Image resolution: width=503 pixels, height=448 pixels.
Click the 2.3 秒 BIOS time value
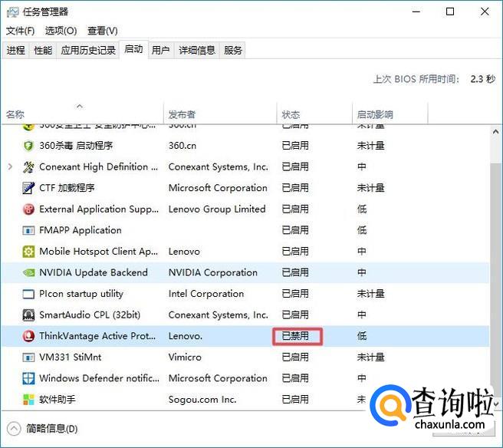tap(483, 79)
